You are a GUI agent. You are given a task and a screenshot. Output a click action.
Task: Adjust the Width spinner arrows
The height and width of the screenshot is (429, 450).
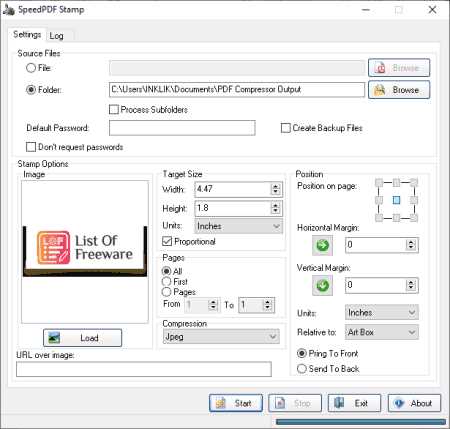click(x=275, y=189)
